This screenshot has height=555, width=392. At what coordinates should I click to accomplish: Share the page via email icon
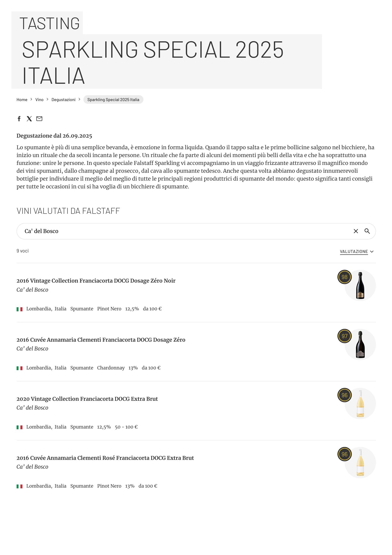point(39,118)
